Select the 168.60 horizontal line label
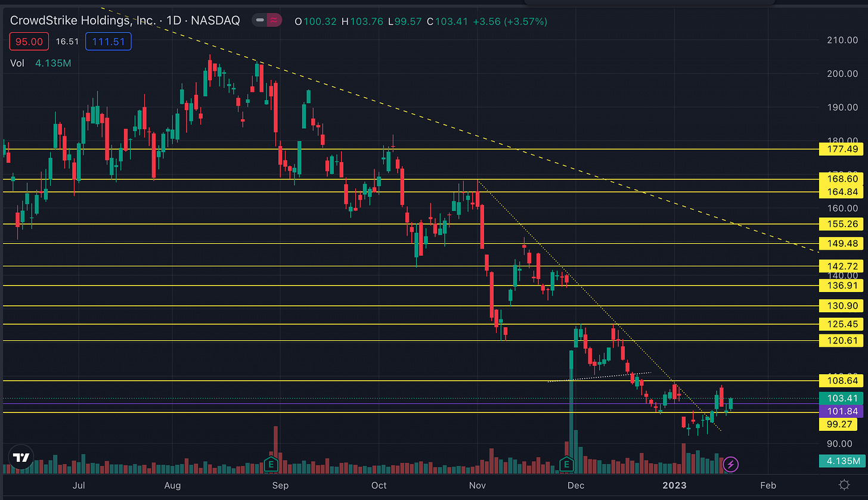The width and height of the screenshot is (868, 500). 842,179
